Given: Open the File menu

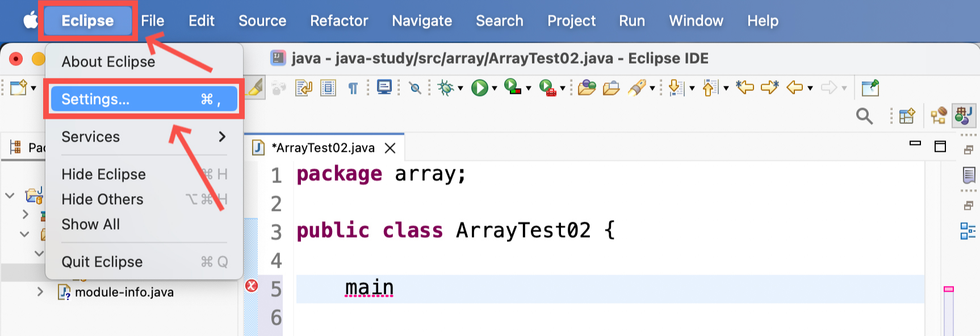Looking at the screenshot, I should [x=153, y=21].
